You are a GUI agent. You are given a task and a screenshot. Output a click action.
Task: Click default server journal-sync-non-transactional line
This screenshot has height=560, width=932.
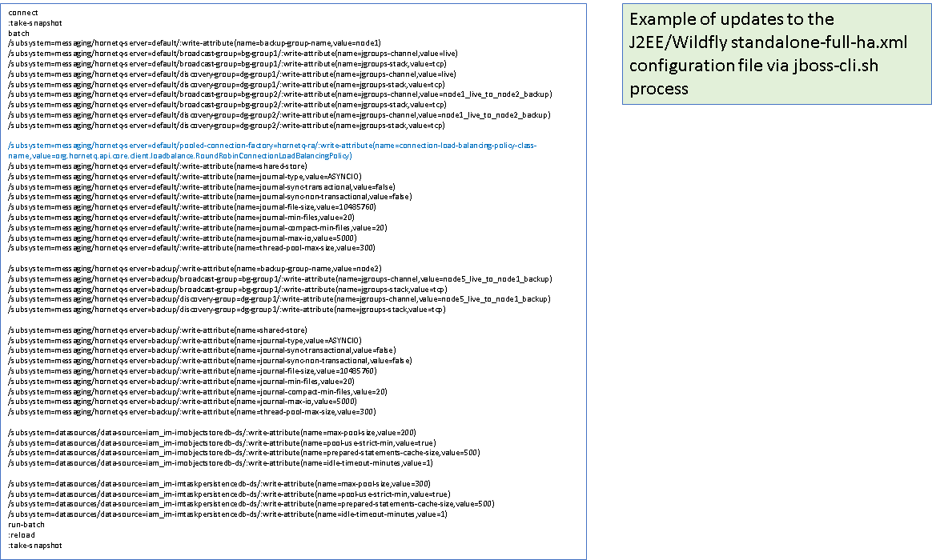[210, 197]
